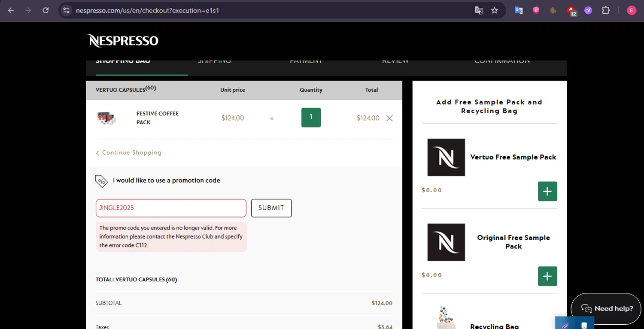Screen dimensions: 644x329
Task: Open the purple round extension icon
Action: tap(588, 10)
